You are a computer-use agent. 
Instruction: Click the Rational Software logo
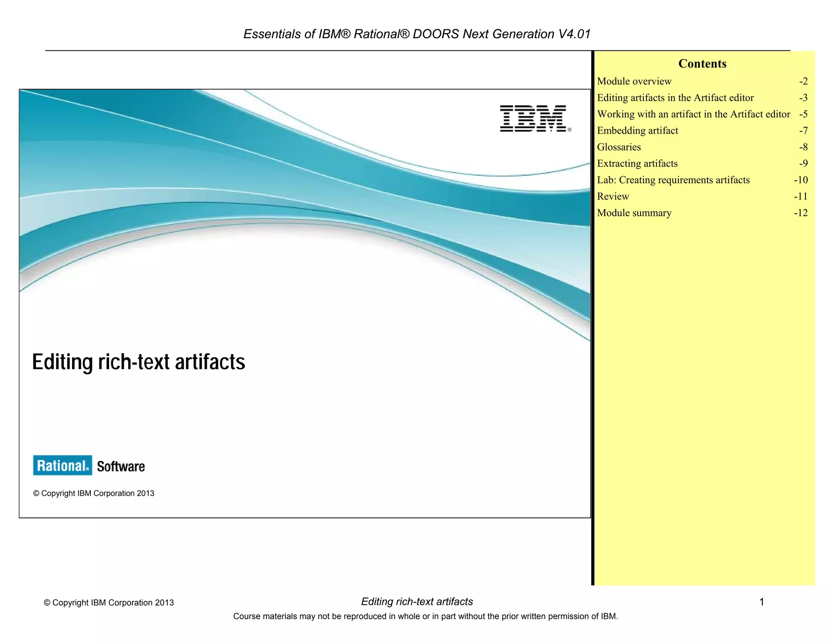click(89, 465)
